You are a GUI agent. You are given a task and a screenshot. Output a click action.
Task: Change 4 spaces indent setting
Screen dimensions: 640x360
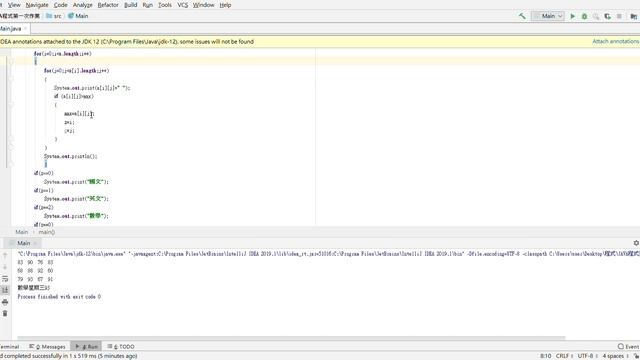615,356
